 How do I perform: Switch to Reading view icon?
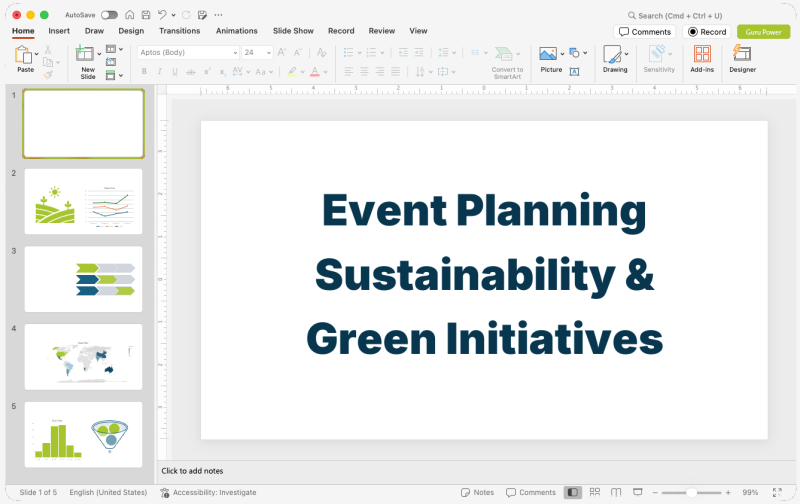[616, 492]
